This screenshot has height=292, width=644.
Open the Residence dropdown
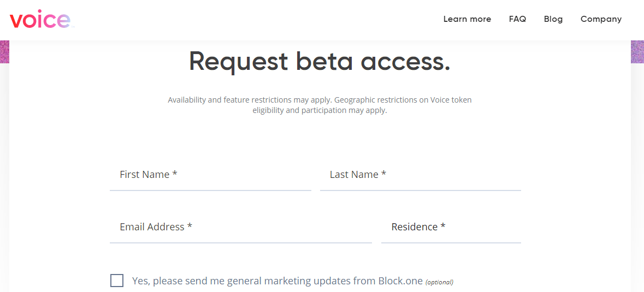451,228
